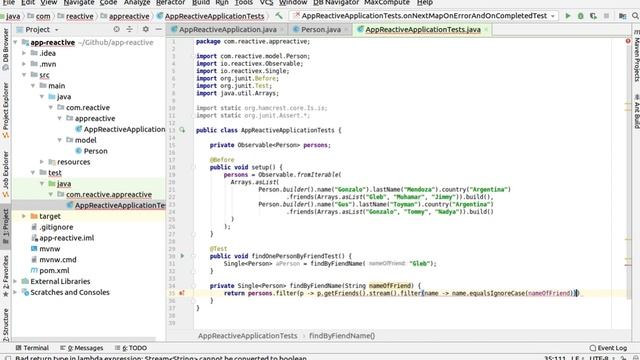Open 0: Messages tool window

[x=81, y=348]
